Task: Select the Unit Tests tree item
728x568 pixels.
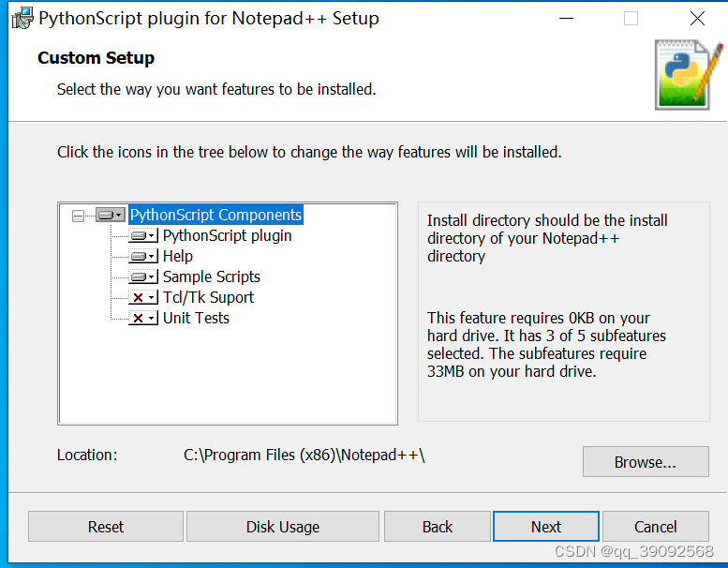Action: [x=196, y=318]
